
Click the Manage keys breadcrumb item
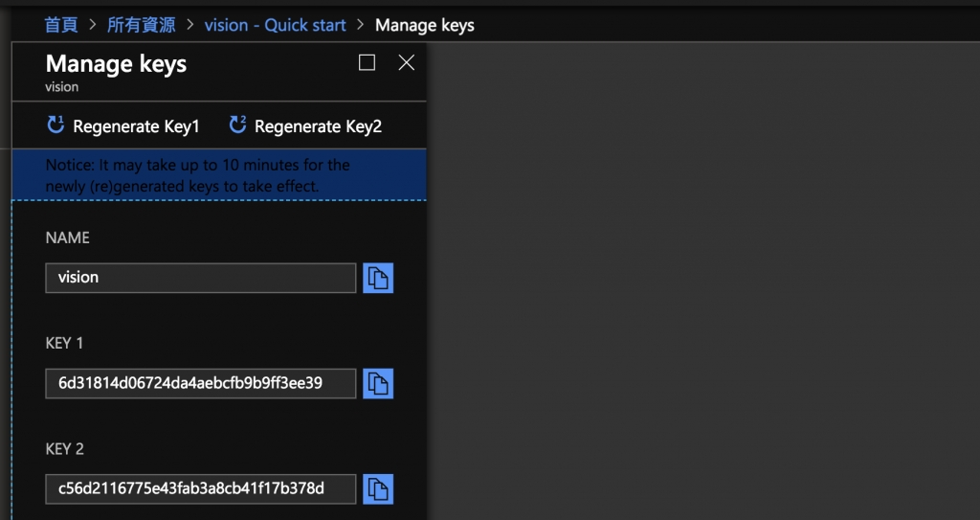click(x=424, y=25)
